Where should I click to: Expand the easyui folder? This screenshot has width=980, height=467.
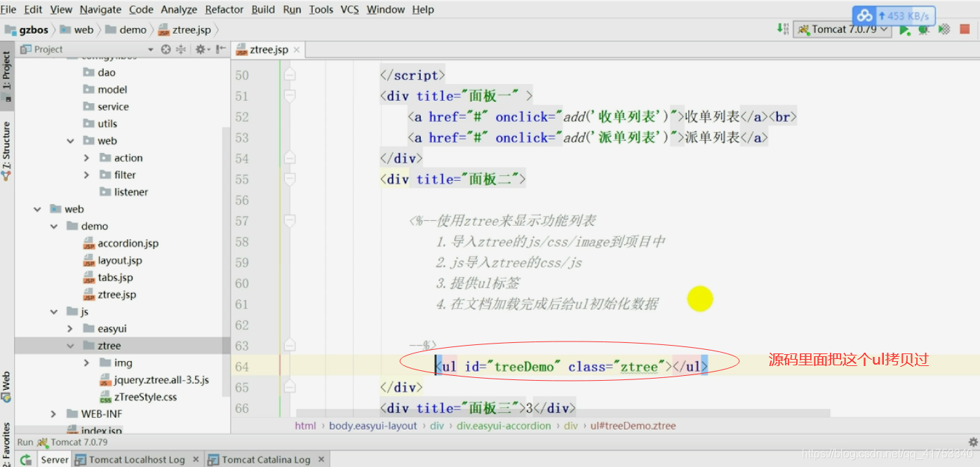pyautogui.click(x=70, y=329)
